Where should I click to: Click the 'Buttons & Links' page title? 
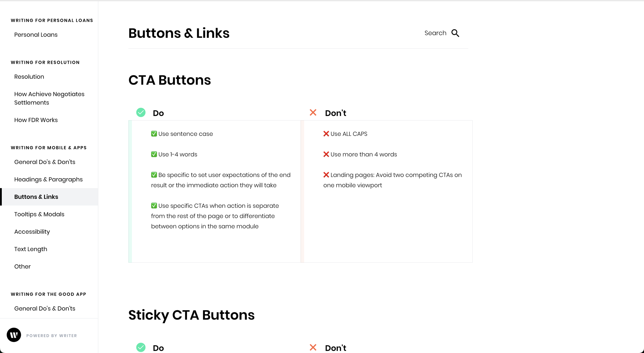(179, 33)
